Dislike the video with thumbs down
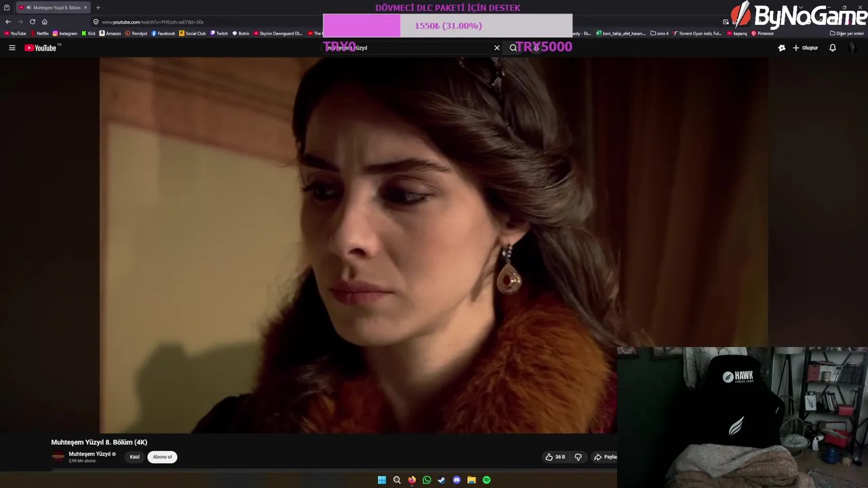The height and width of the screenshot is (488, 868). [578, 457]
